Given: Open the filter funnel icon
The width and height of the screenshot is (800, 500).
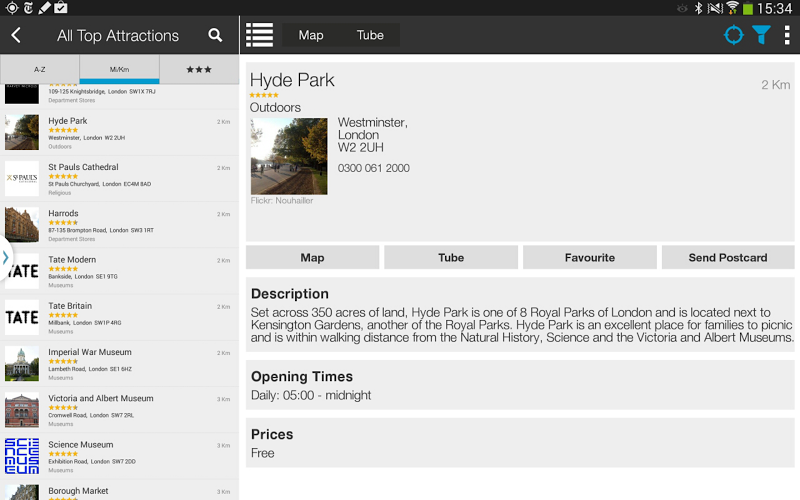Looking at the screenshot, I should [x=761, y=35].
